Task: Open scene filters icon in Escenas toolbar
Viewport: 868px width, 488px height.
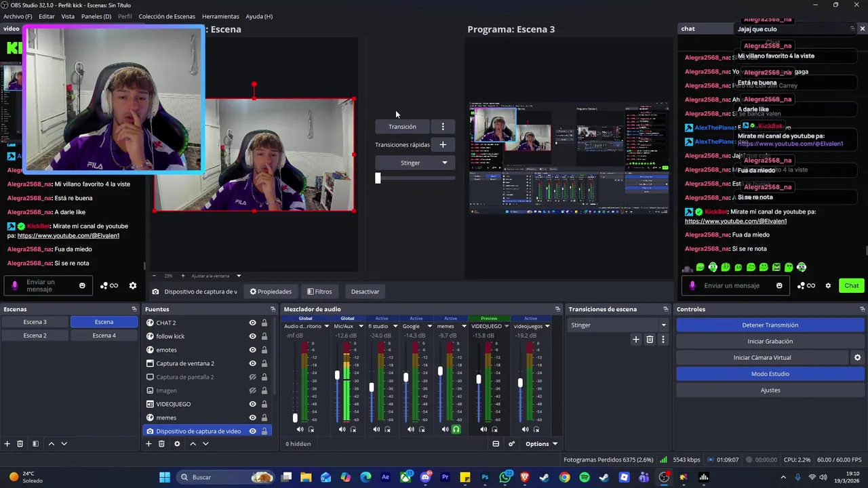Action: point(35,444)
